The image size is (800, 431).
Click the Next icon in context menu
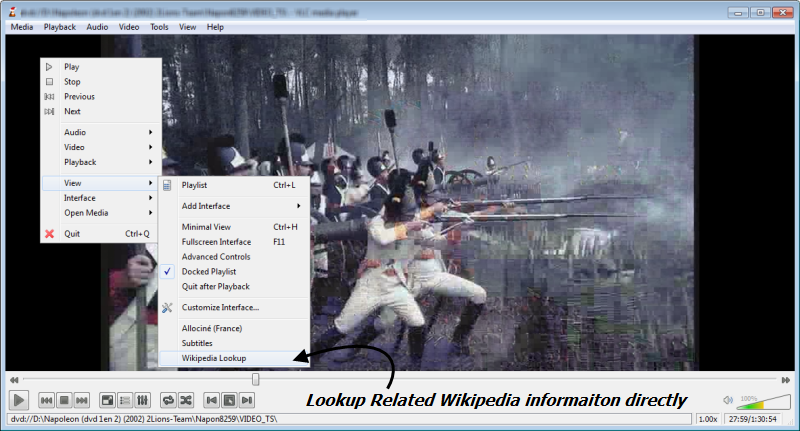click(49, 111)
